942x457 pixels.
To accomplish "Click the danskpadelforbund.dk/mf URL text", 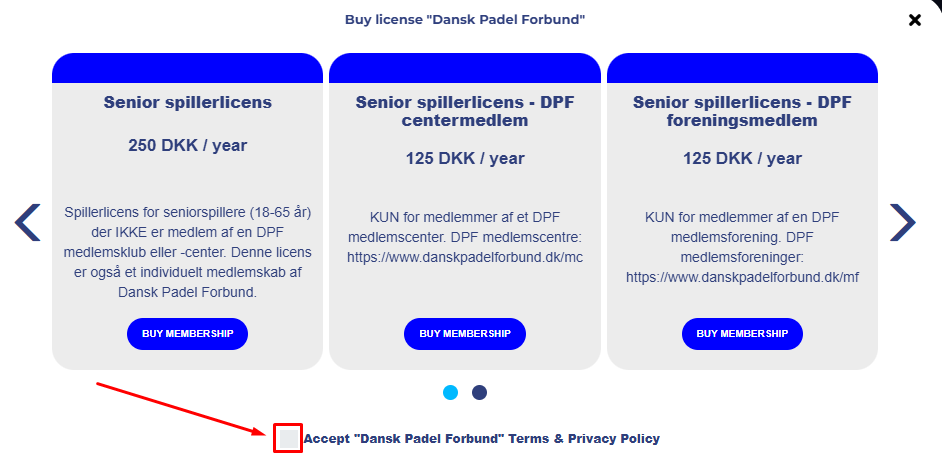I will point(742,277).
